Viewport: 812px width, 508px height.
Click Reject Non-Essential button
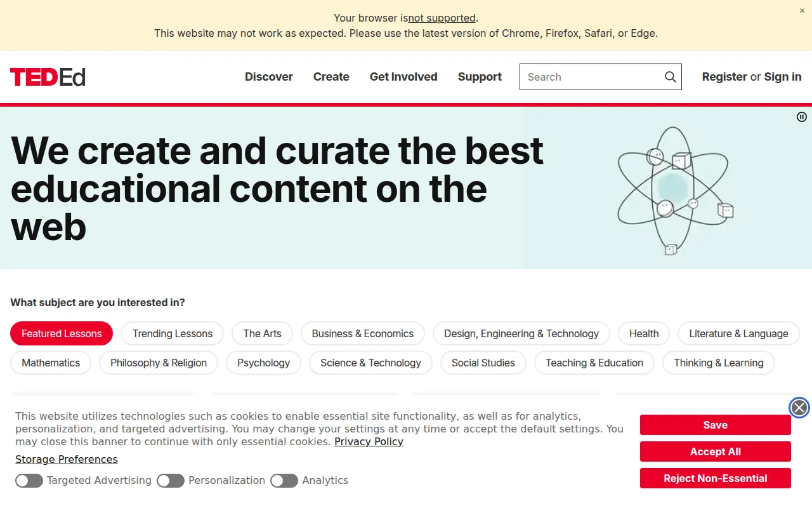point(716,478)
